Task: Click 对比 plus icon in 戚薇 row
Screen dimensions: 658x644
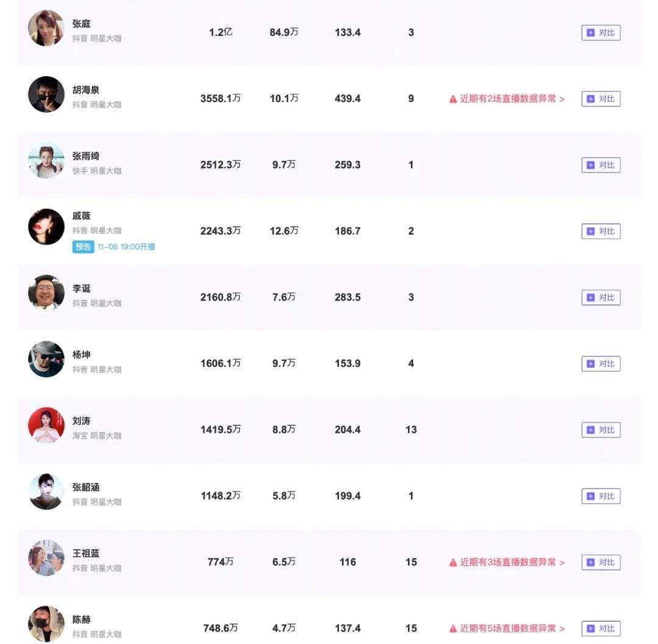Action: (x=590, y=232)
